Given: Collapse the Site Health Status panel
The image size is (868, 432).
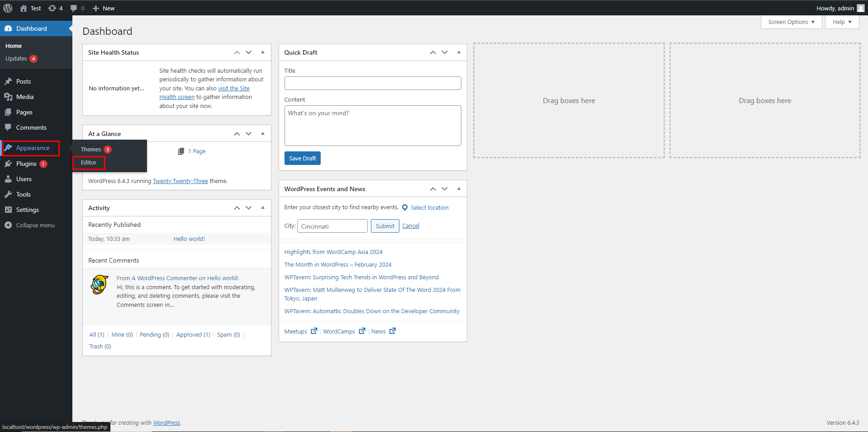Looking at the screenshot, I should tap(263, 52).
